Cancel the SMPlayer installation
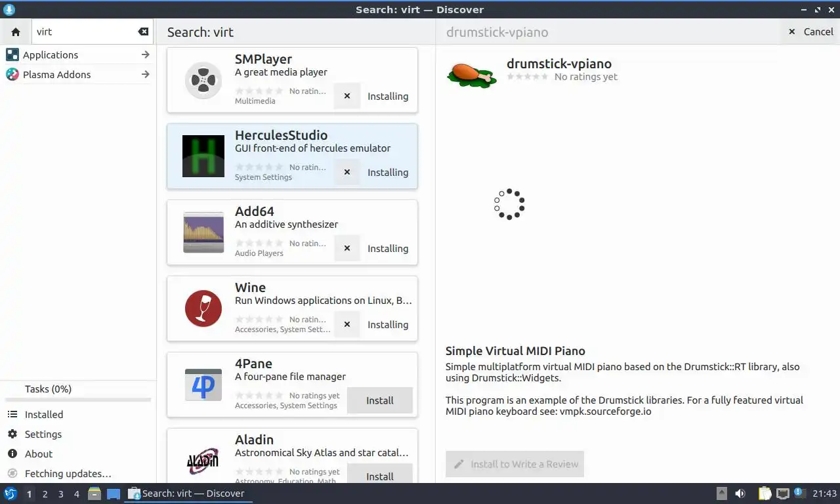840x504 pixels. pyautogui.click(x=347, y=96)
